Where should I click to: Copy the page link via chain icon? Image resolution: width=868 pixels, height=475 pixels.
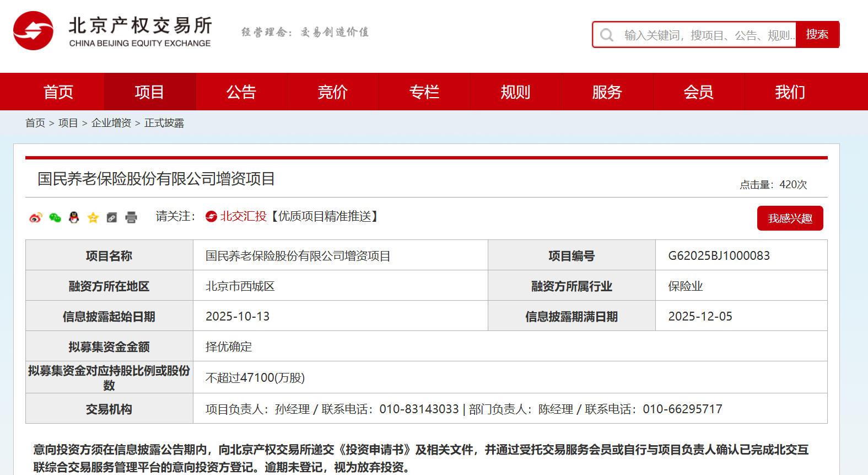click(112, 217)
